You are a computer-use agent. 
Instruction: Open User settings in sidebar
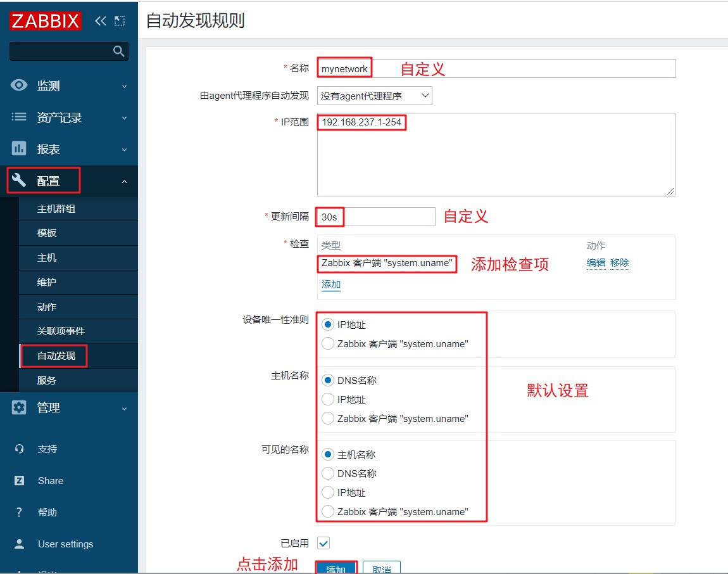pos(65,544)
